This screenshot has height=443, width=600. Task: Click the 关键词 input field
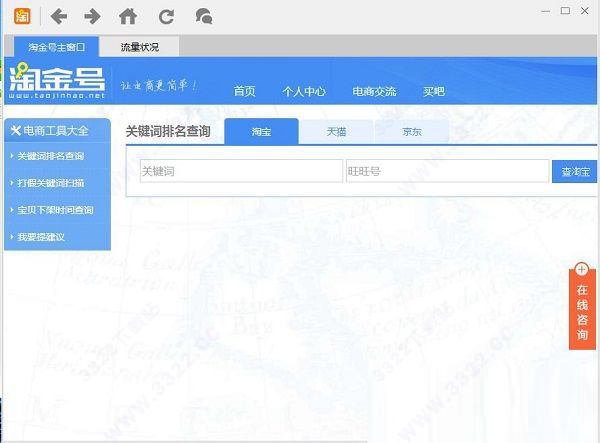pos(241,171)
